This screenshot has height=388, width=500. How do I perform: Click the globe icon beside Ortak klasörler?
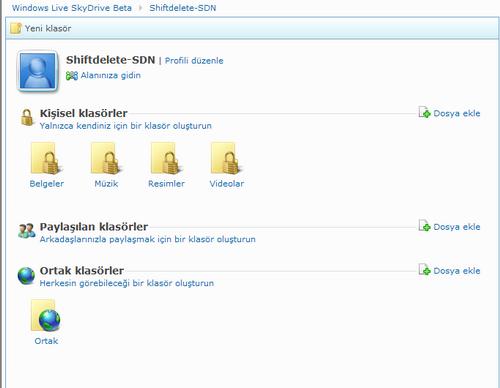click(x=26, y=276)
